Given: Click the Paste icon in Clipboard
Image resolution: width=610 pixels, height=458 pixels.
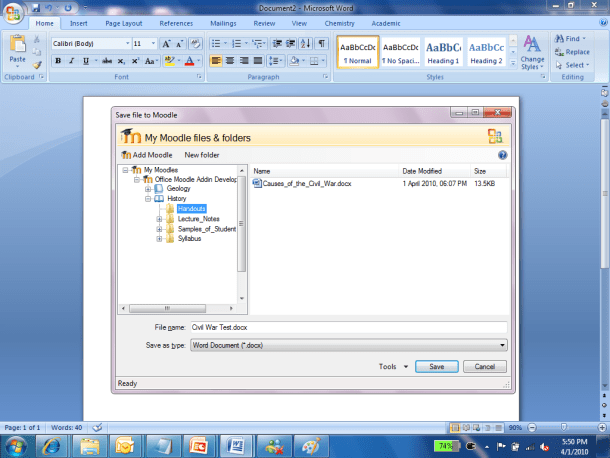Looking at the screenshot, I should point(18,44).
